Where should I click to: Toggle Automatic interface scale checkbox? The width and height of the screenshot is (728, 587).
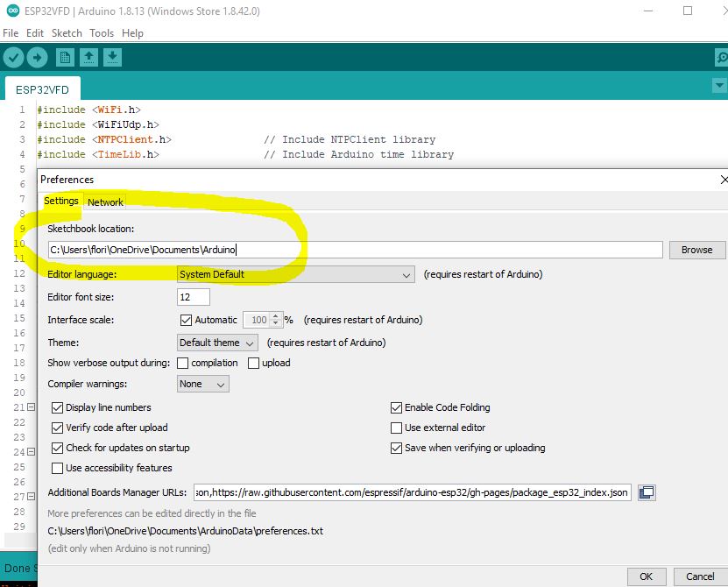[186, 320]
